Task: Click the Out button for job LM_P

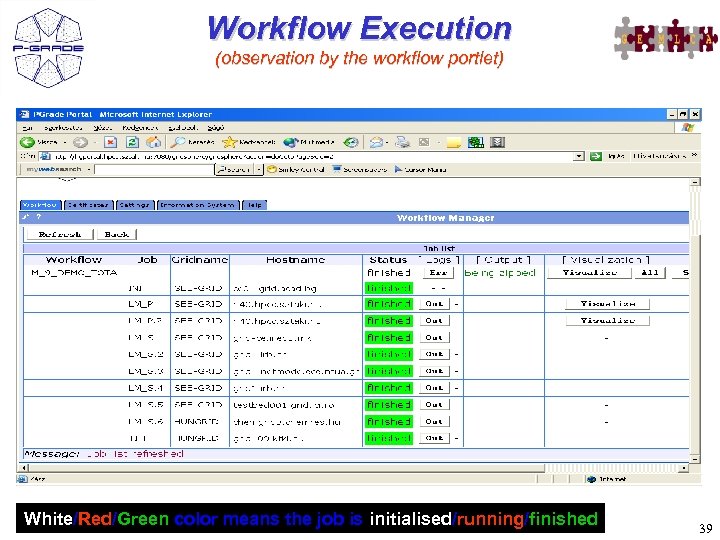Action: [x=434, y=304]
